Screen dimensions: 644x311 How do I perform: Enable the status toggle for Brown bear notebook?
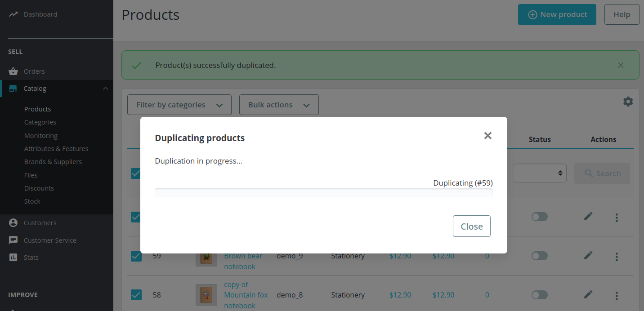[539, 256]
